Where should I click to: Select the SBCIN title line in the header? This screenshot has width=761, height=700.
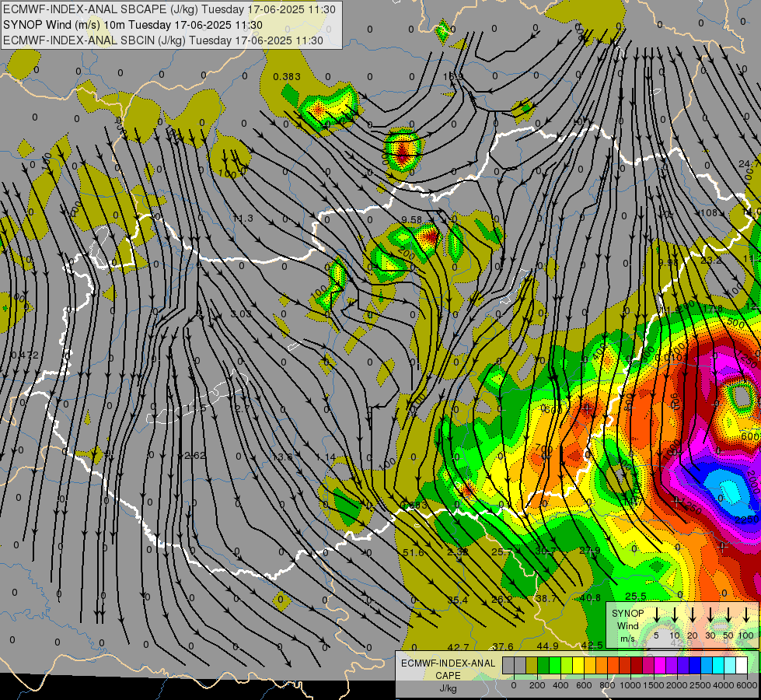(x=163, y=40)
